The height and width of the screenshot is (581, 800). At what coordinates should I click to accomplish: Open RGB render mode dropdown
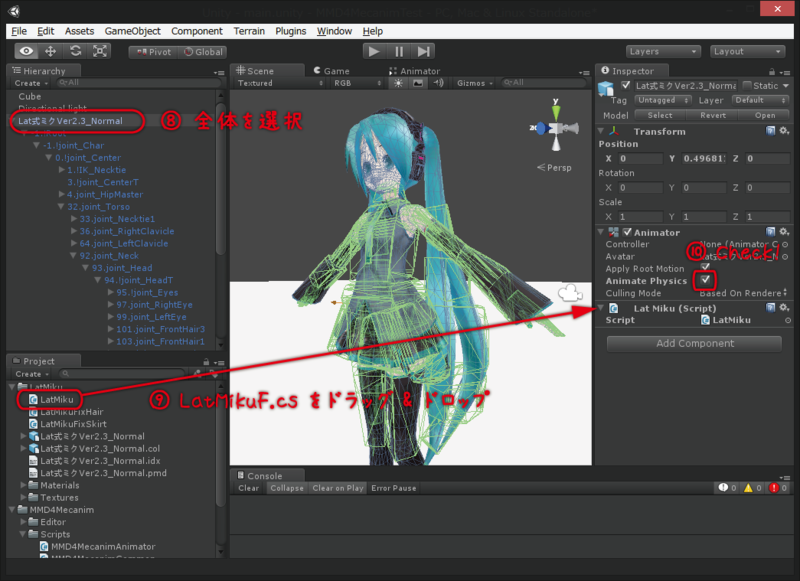pyautogui.click(x=357, y=83)
